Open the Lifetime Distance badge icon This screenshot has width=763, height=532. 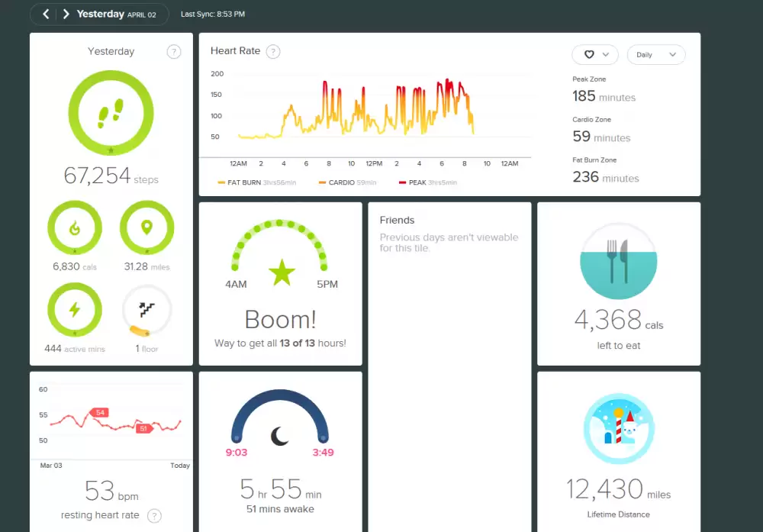point(618,429)
